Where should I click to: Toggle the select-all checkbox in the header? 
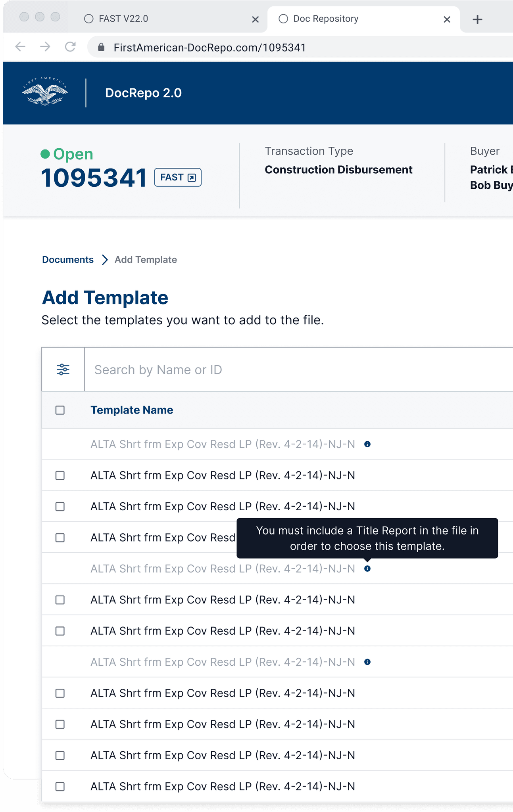click(60, 410)
